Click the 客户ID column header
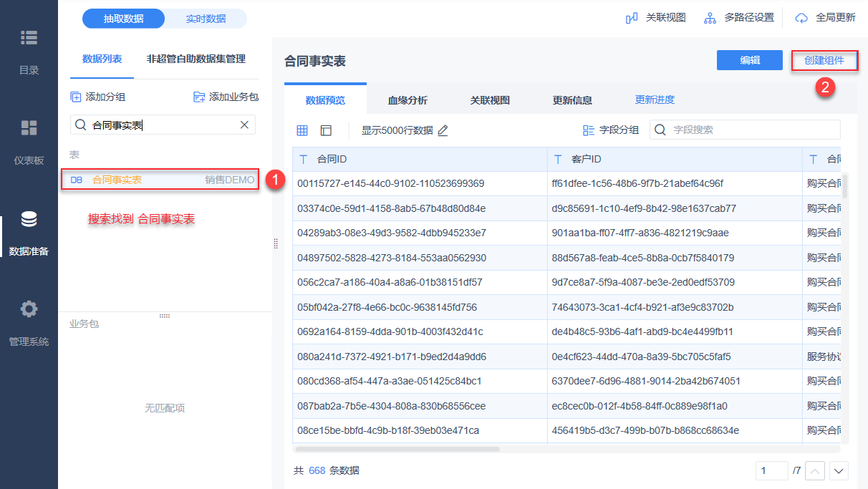 (675, 159)
